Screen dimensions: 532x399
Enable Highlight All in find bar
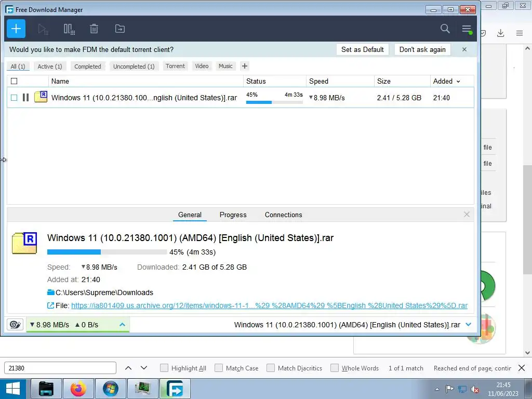[x=164, y=368]
